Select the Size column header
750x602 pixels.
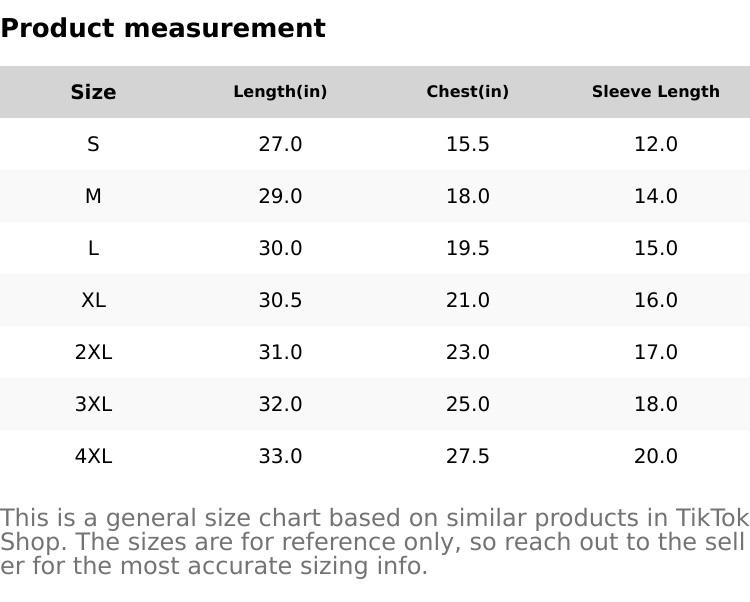point(93,92)
